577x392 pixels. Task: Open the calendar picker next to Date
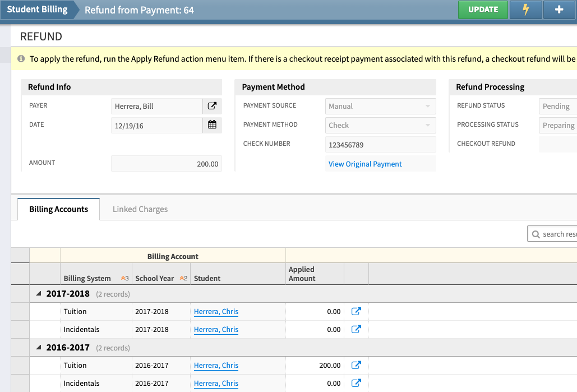tap(212, 125)
